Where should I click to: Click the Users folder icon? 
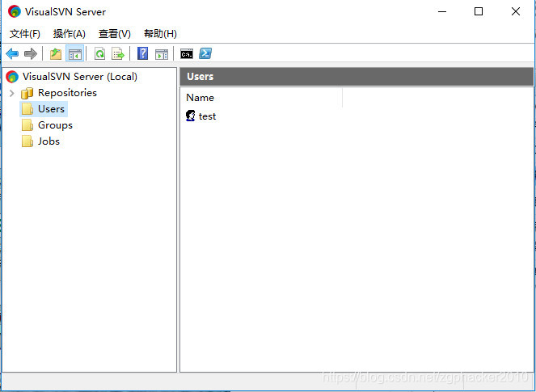pyautogui.click(x=27, y=109)
